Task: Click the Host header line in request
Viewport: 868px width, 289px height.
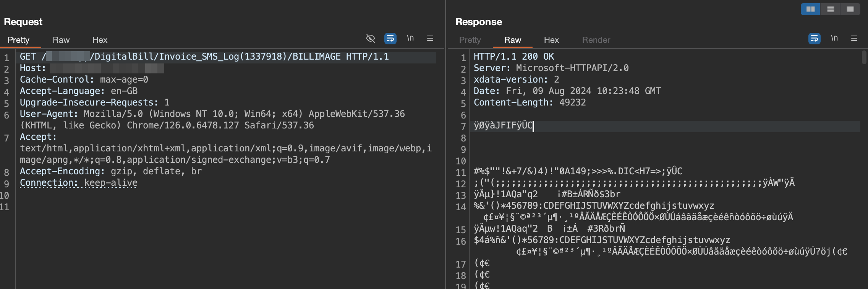Action: tap(92, 68)
